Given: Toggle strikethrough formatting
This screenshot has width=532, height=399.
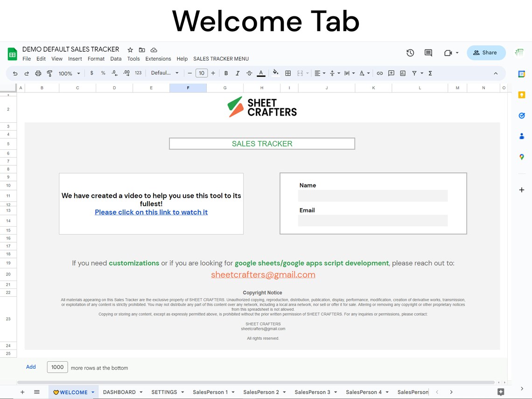Looking at the screenshot, I should click(x=249, y=73).
